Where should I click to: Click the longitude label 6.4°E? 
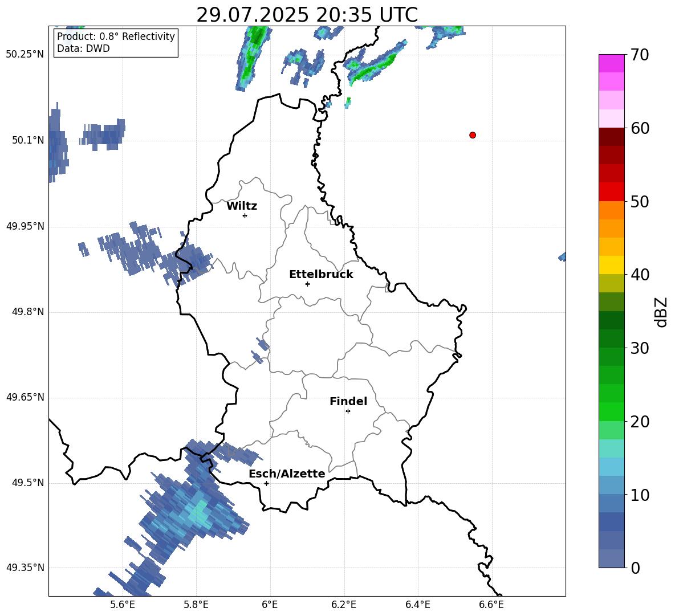tap(417, 605)
